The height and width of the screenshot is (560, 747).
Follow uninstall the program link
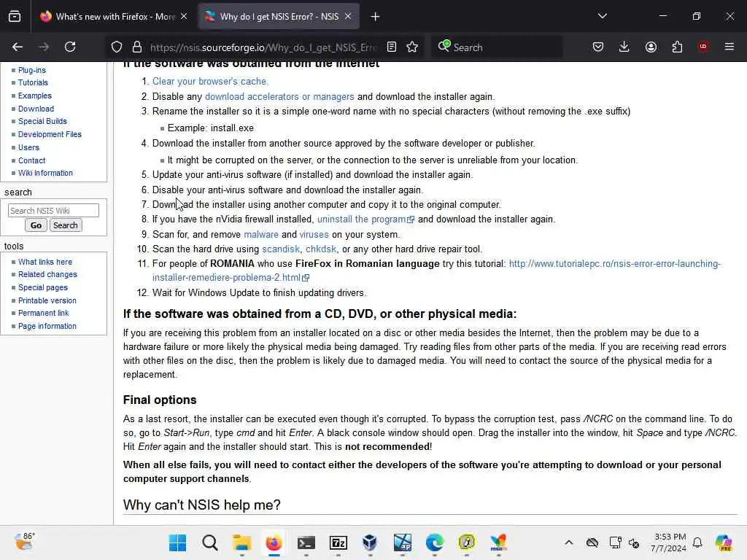click(366, 219)
